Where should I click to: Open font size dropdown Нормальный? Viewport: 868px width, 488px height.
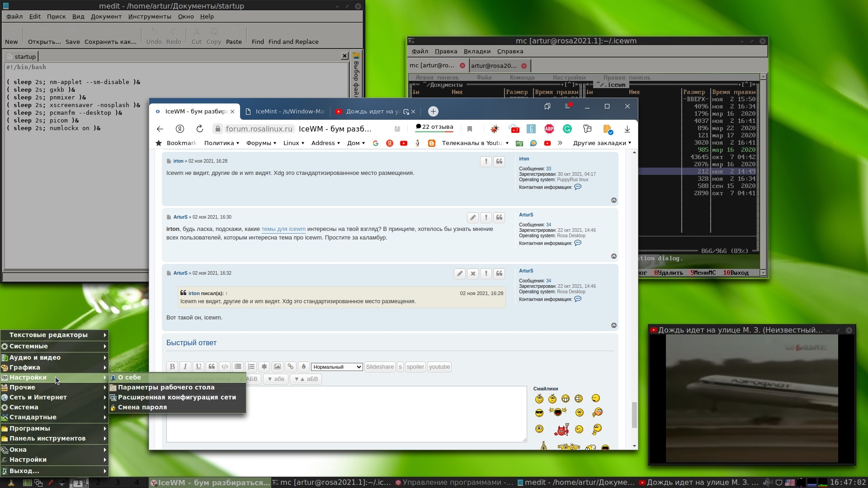[x=337, y=367]
